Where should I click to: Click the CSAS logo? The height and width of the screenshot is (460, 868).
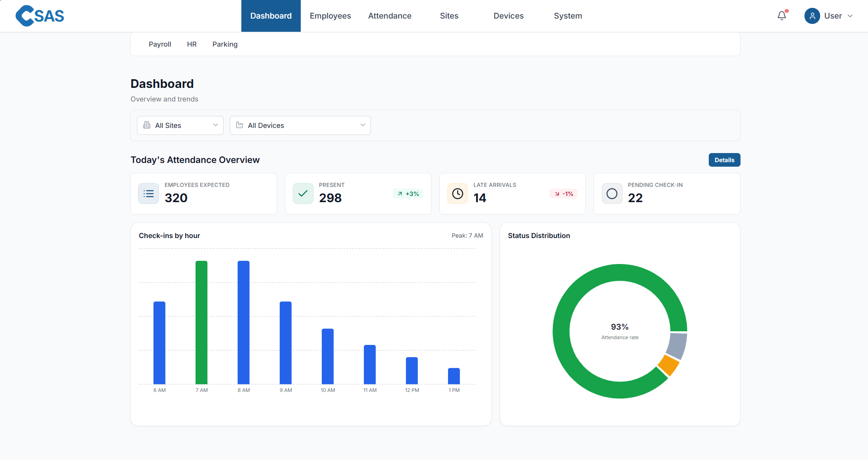pos(40,16)
